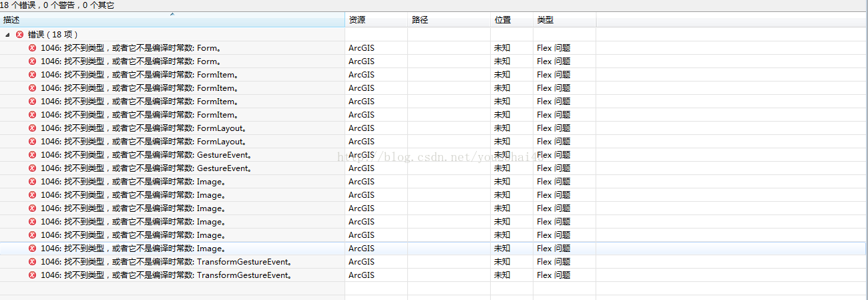Sort problems by the 描述 column header
Viewport: 868px width, 300px height.
coord(172,20)
